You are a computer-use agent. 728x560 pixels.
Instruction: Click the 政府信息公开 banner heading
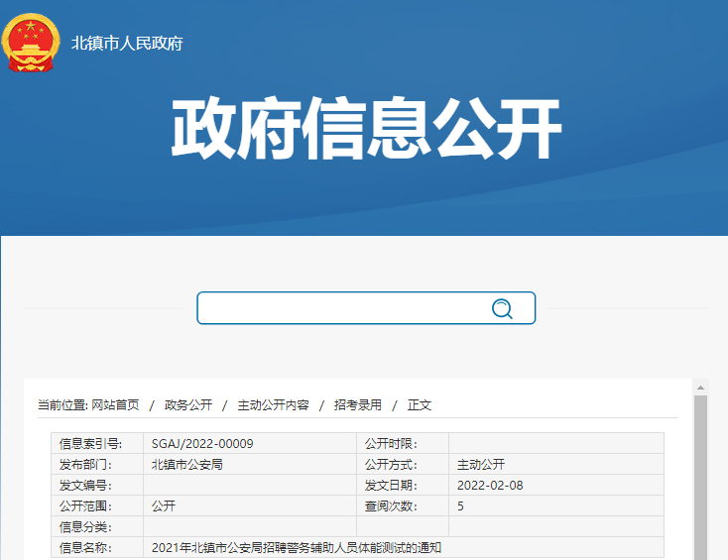pyautogui.click(x=366, y=130)
